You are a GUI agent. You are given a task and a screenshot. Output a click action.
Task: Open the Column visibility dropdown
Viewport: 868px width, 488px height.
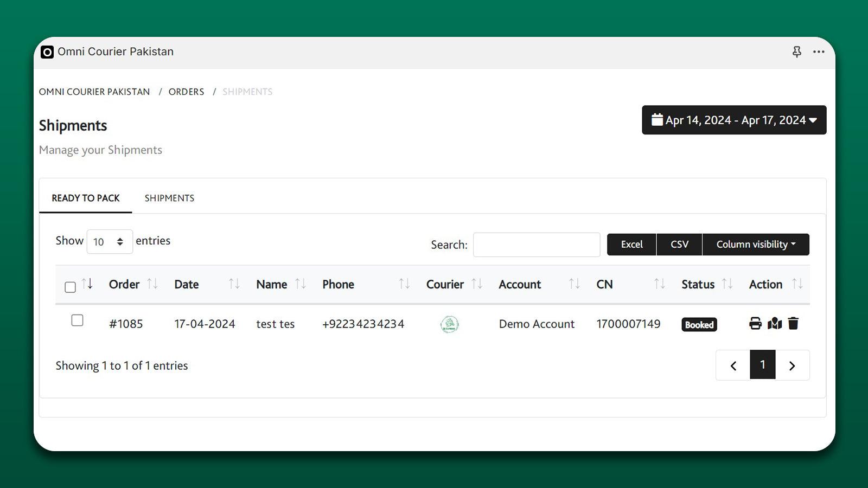coord(756,244)
